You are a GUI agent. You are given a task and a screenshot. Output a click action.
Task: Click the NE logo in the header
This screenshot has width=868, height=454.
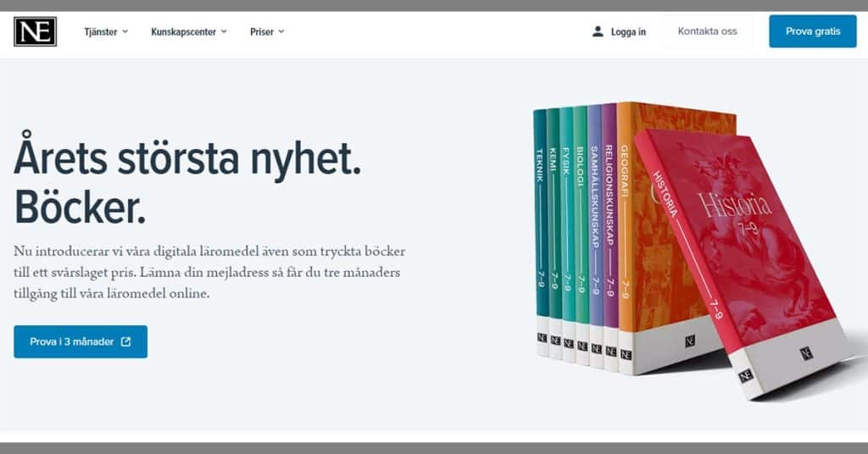pos(35,31)
